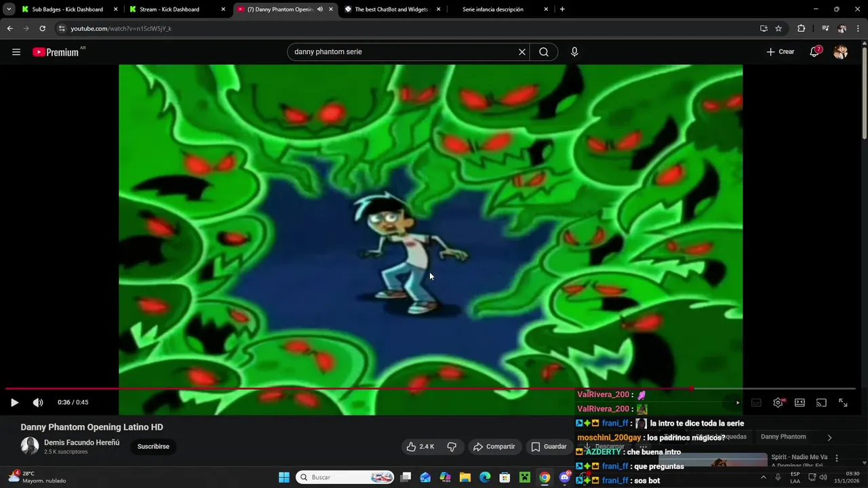Start voice search with the microphone icon
The width and height of the screenshot is (868, 488).
pyautogui.click(x=574, y=52)
